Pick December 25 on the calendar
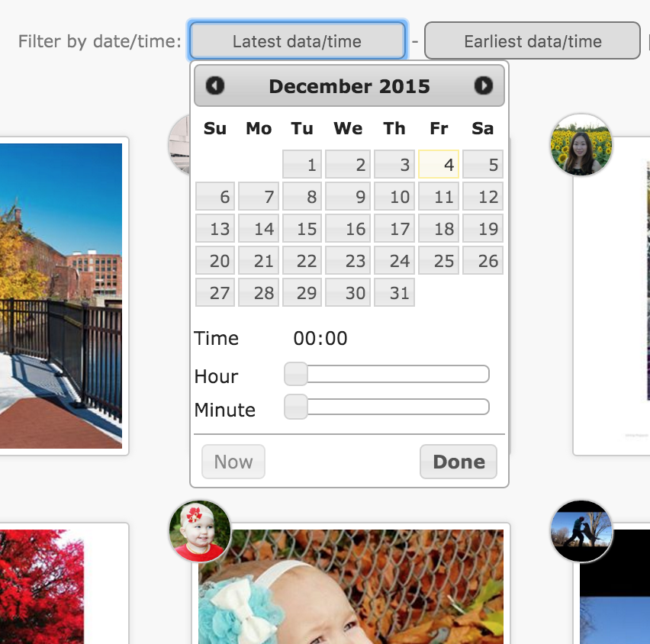Viewport: 650px width, 644px height. [439, 261]
